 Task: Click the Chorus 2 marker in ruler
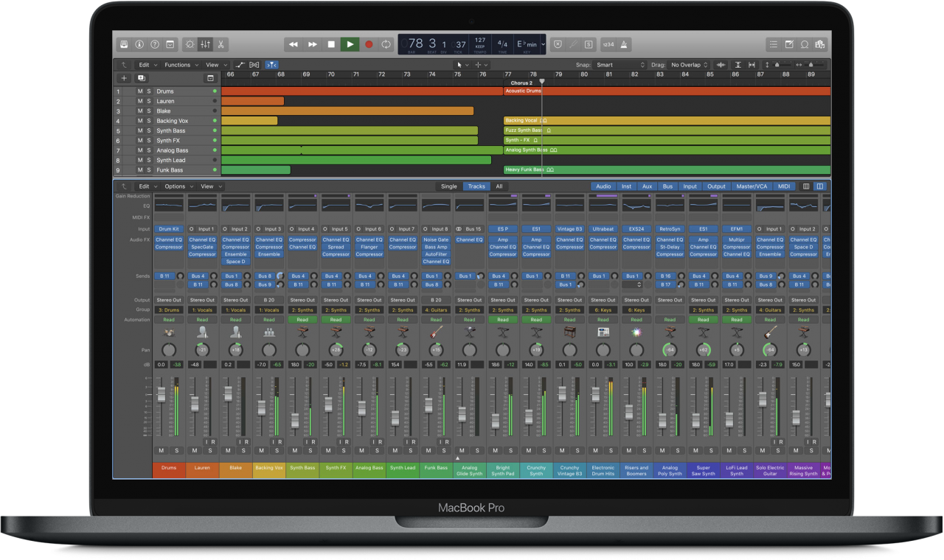521,83
